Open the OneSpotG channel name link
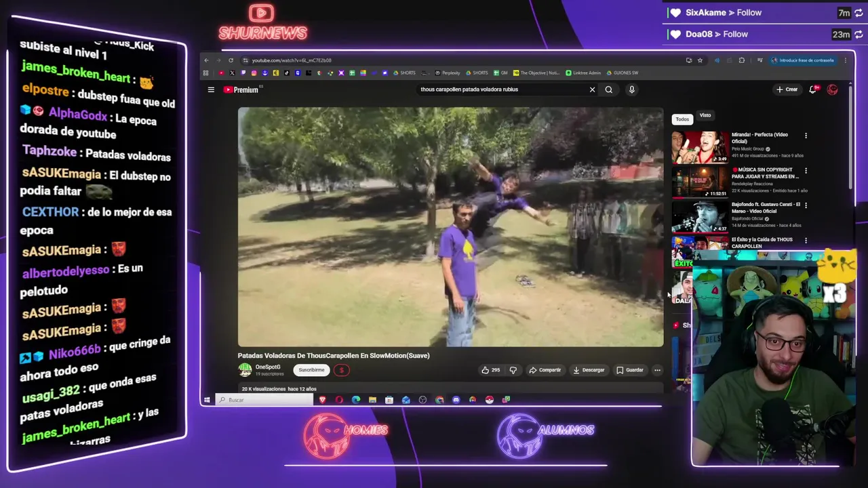 click(x=268, y=367)
